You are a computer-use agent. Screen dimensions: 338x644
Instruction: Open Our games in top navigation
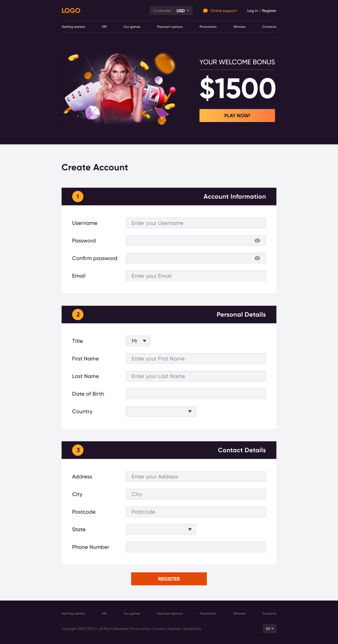pos(132,27)
